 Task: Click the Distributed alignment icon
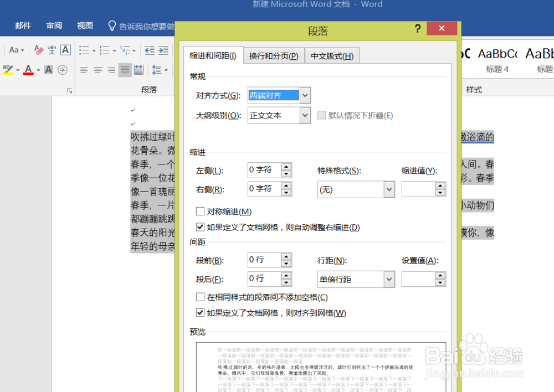click(x=139, y=70)
